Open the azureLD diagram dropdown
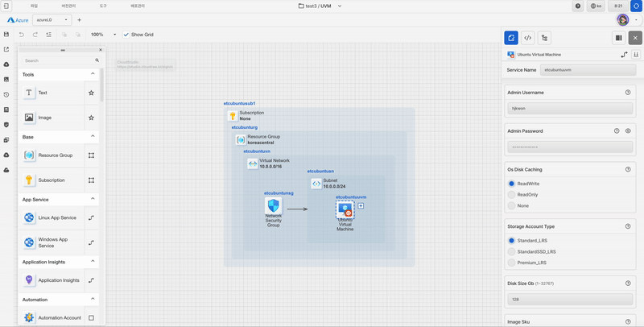Screen dimensions: 644x327 (x=52, y=19)
